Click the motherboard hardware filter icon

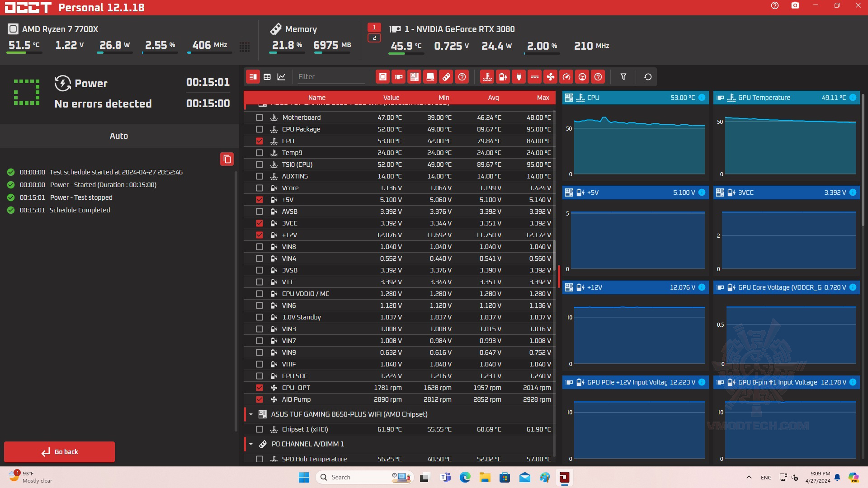(x=414, y=77)
